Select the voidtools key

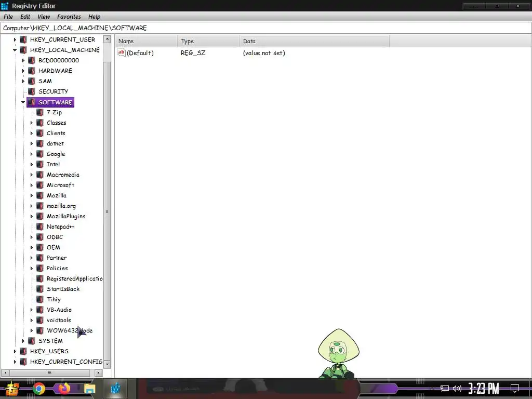coord(59,320)
